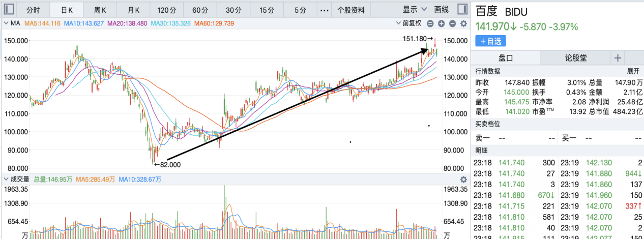Click the 净利润 value 25.48亿

coord(631,102)
